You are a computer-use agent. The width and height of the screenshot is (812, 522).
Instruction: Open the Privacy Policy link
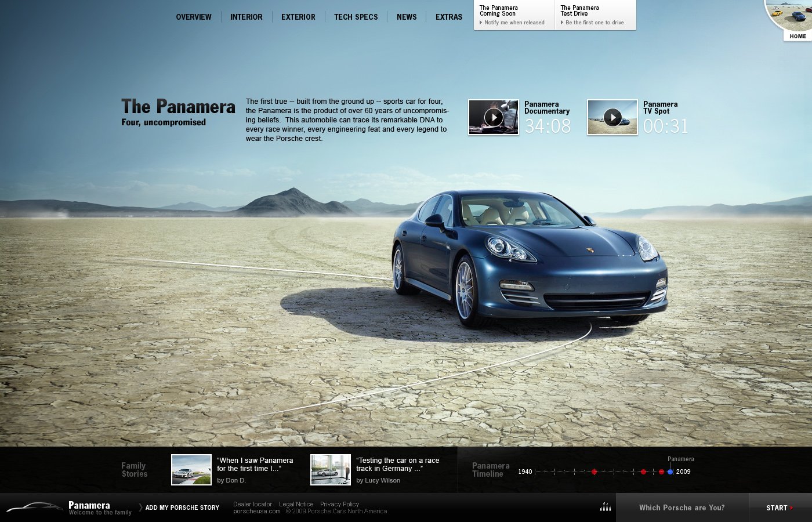click(339, 505)
